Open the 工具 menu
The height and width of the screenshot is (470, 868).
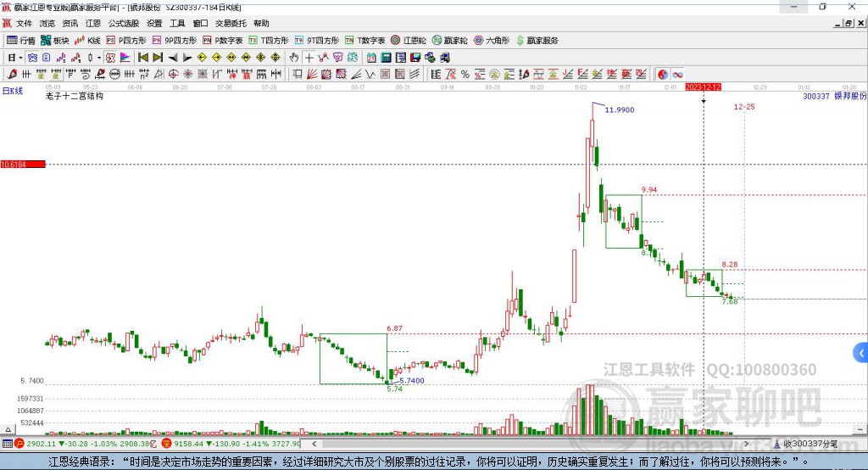(x=177, y=23)
